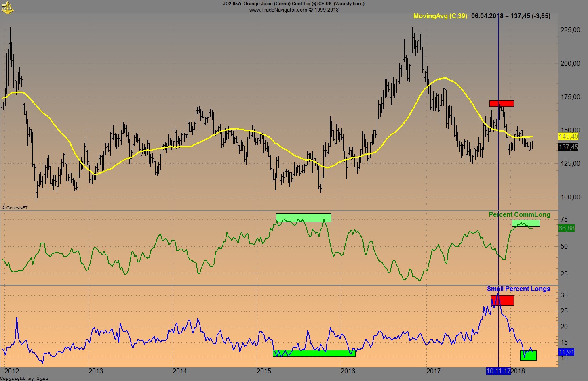The image size is (588, 381).
Task: Click the highlighted 10.11.17 date marker
Action: [498, 371]
